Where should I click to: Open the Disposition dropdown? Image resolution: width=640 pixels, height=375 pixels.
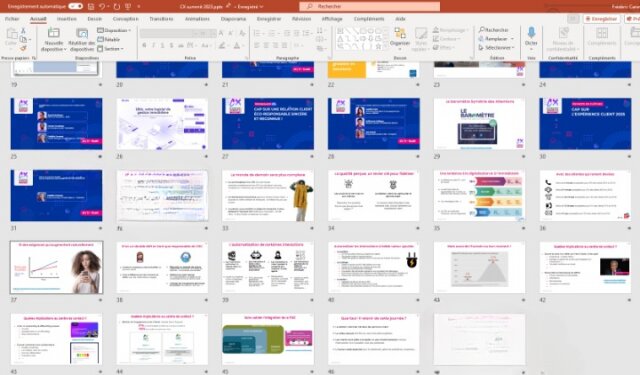pyautogui.click(x=114, y=30)
